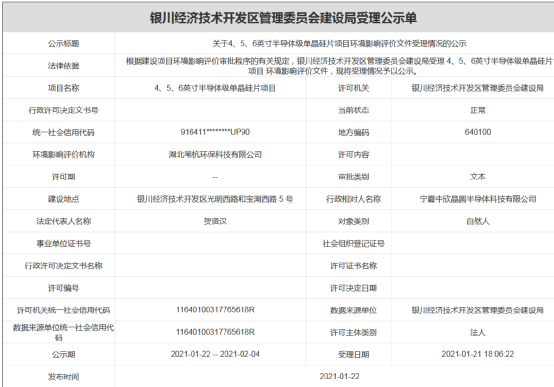Click '11640100317765618R' in the 数据来源单位统一社会信用代码 row
This screenshot has height=387, width=554.
pyautogui.click(x=215, y=332)
